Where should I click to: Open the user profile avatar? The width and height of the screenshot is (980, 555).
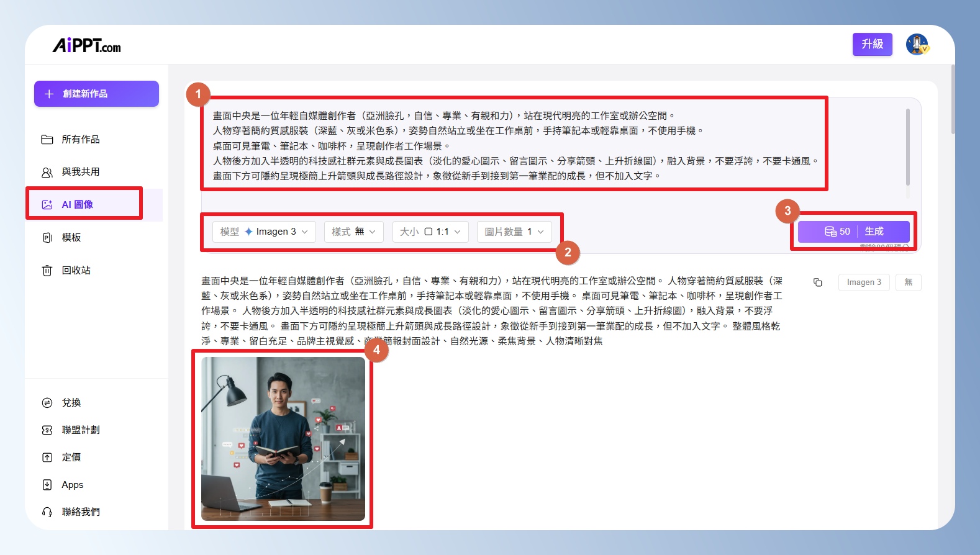(x=916, y=44)
